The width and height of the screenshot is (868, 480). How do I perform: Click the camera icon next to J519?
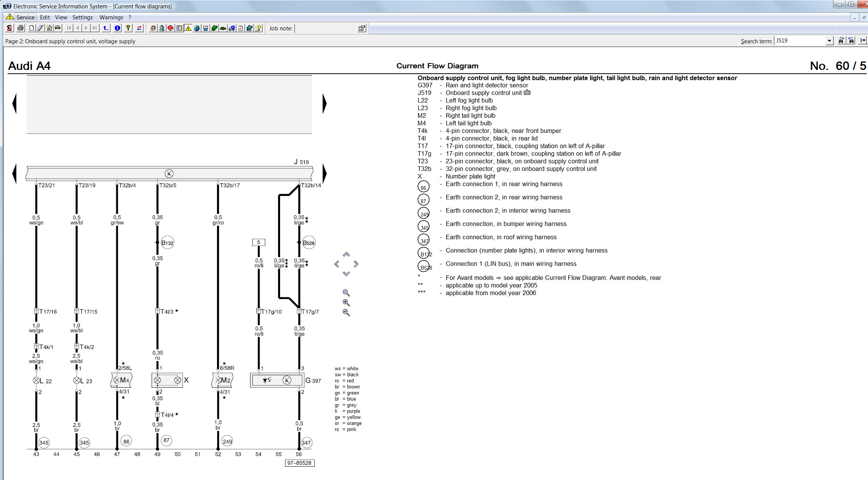(x=527, y=93)
